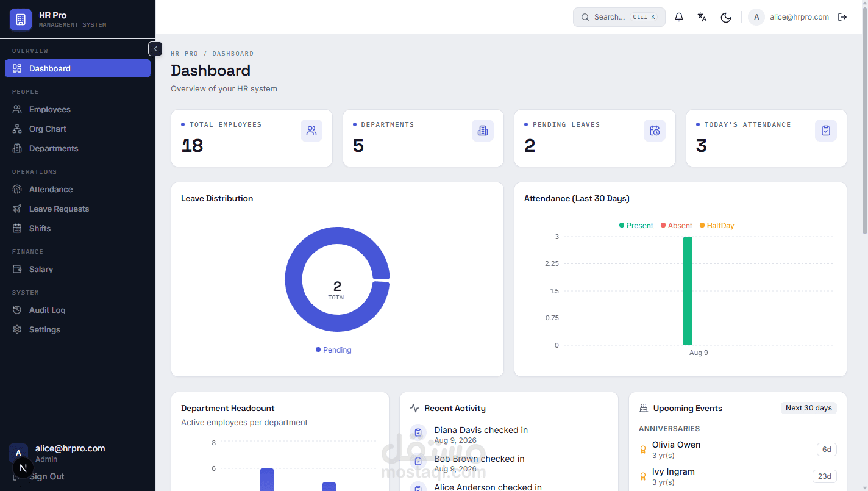Click the Olivia Owen anniversary name
The width and height of the screenshot is (868, 491).
pyautogui.click(x=676, y=445)
